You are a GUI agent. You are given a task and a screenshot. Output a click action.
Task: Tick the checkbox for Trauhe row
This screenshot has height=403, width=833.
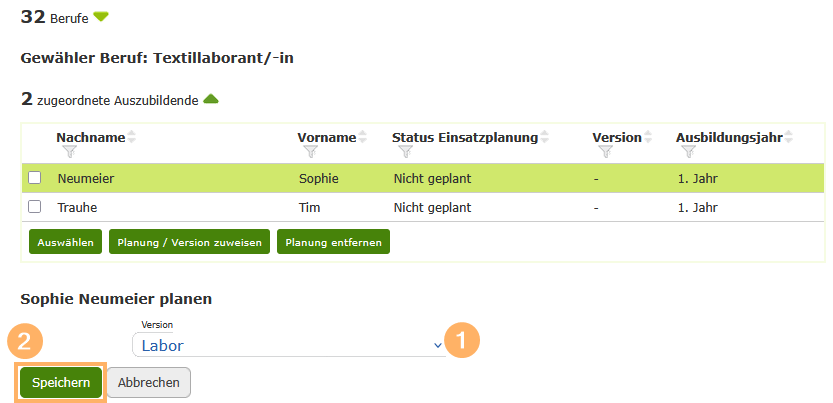(x=35, y=207)
